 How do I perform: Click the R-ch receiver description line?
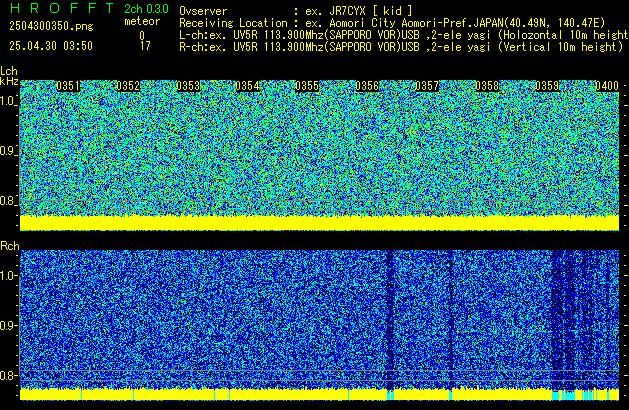[401, 47]
